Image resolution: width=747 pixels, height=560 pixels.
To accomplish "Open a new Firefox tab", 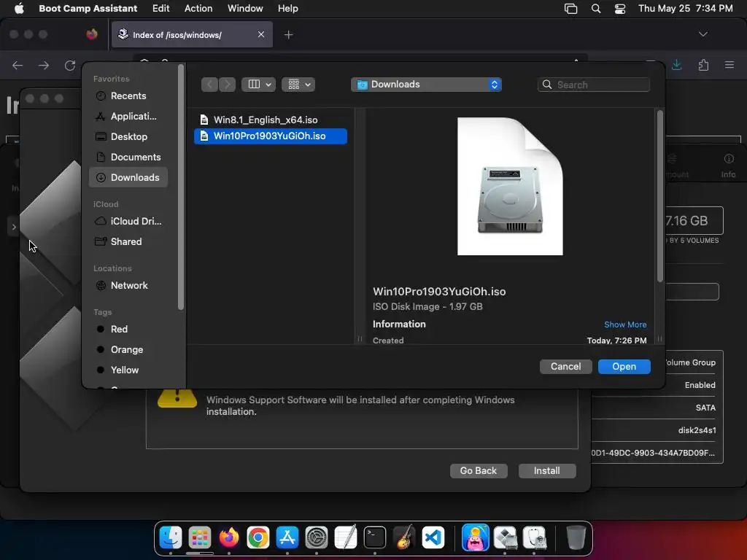I will tap(288, 35).
